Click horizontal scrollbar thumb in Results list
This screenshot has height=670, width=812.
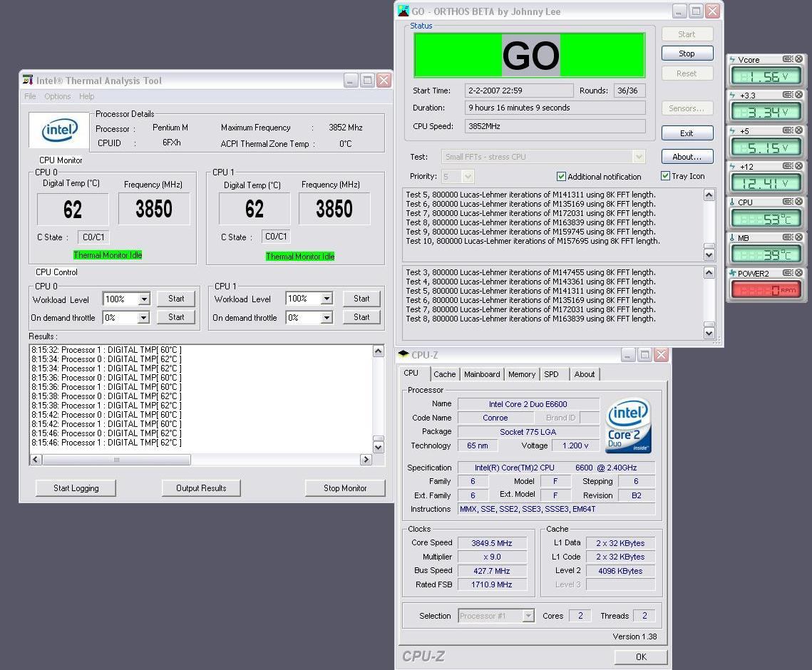click(116, 459)
